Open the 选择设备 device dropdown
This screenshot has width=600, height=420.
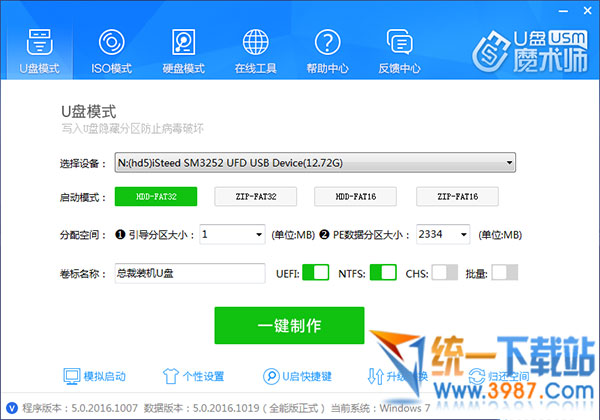tap(315, 163)
